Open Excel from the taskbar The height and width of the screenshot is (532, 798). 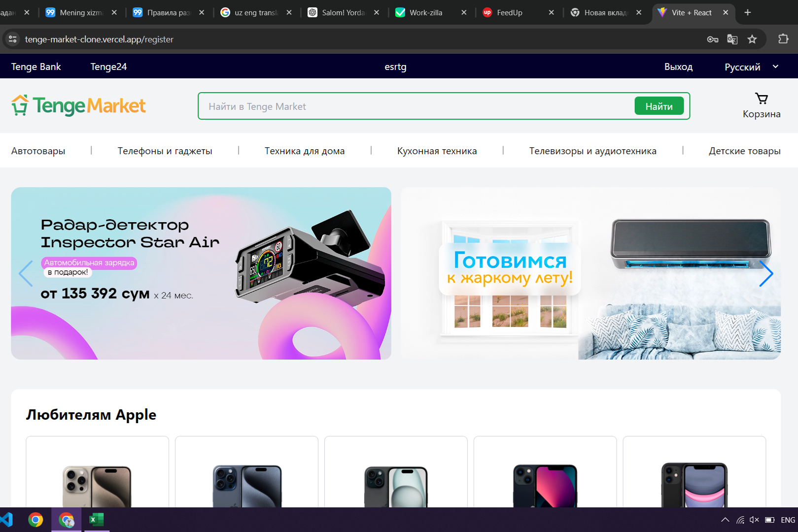coord(96,520)
